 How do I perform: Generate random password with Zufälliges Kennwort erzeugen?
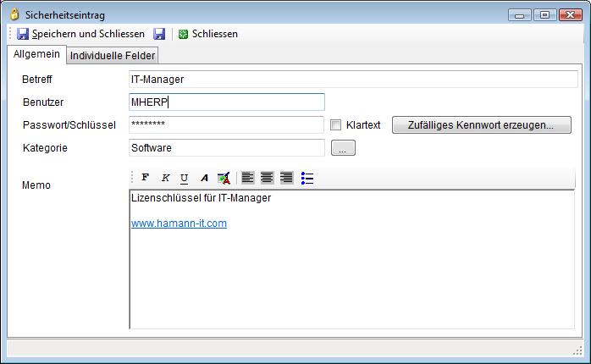click(x=481, y=125)
